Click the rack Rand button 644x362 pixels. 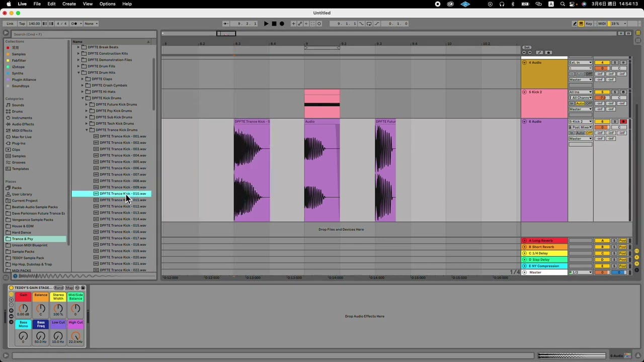59,288
